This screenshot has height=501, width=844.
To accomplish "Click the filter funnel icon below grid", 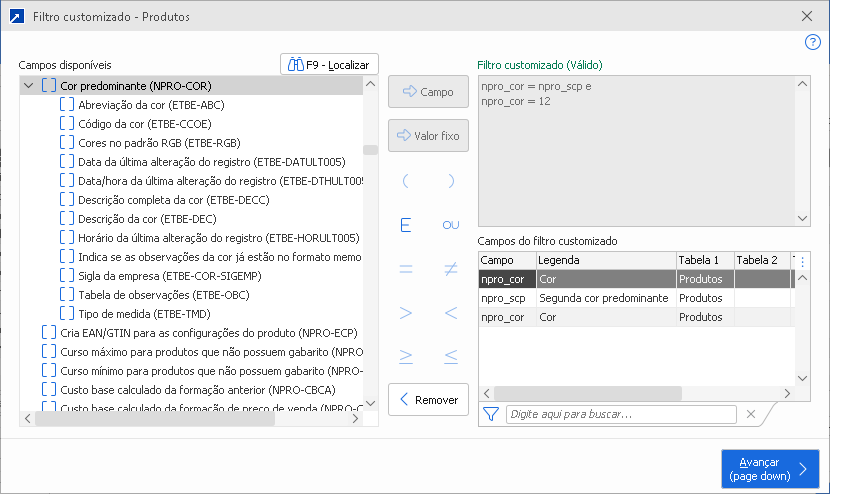I will pos(491,414).
